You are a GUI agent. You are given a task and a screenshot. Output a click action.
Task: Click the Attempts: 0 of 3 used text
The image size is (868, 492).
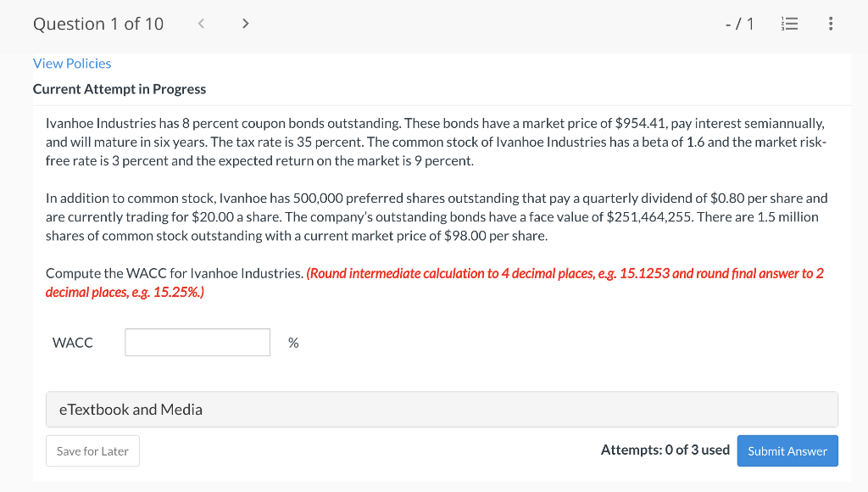coord(665,450)
